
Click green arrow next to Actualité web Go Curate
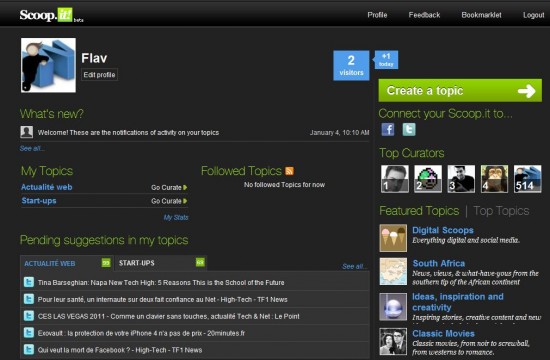(185, 187)
